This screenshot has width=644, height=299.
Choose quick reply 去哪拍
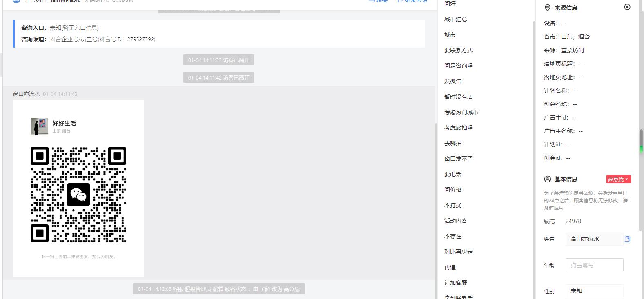click(x=453, y=143)
